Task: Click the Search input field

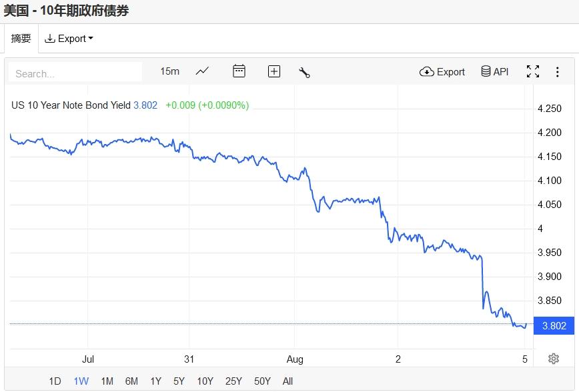Action: pyautogui.click(x=75, y=73)
